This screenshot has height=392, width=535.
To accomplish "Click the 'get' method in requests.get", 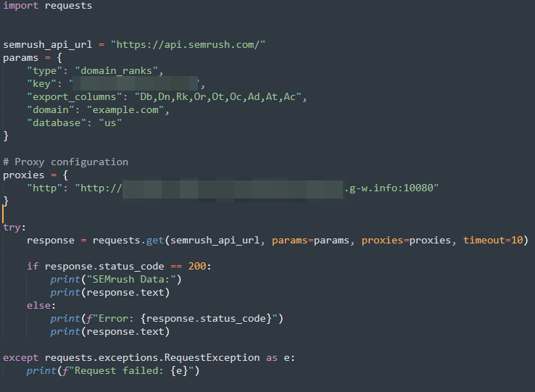I will 155,240.
